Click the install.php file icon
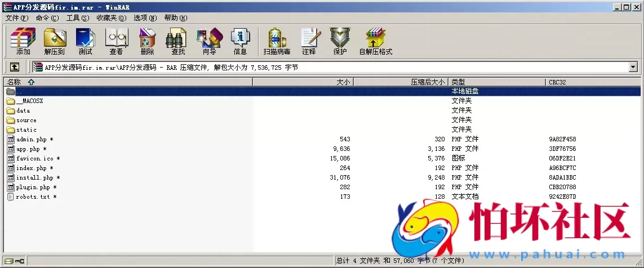Viewport: 644px width, 268px height. [11, 178]
